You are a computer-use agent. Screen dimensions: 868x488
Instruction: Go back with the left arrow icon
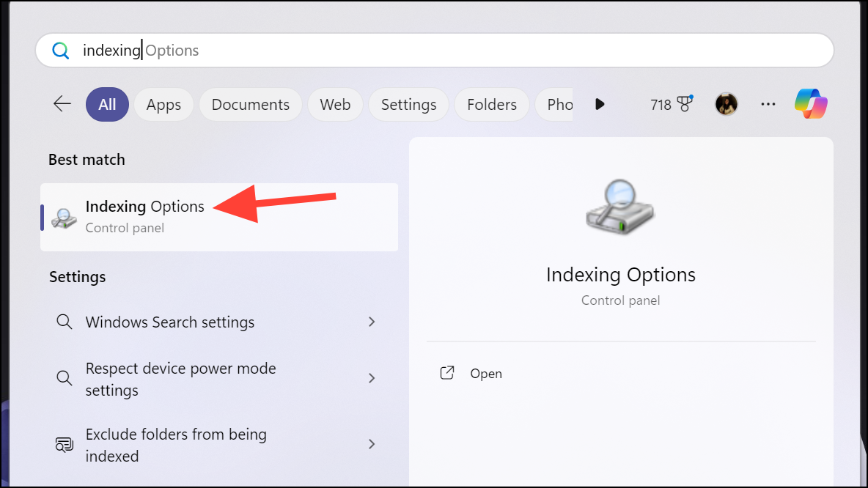click(x=62, y=104)
